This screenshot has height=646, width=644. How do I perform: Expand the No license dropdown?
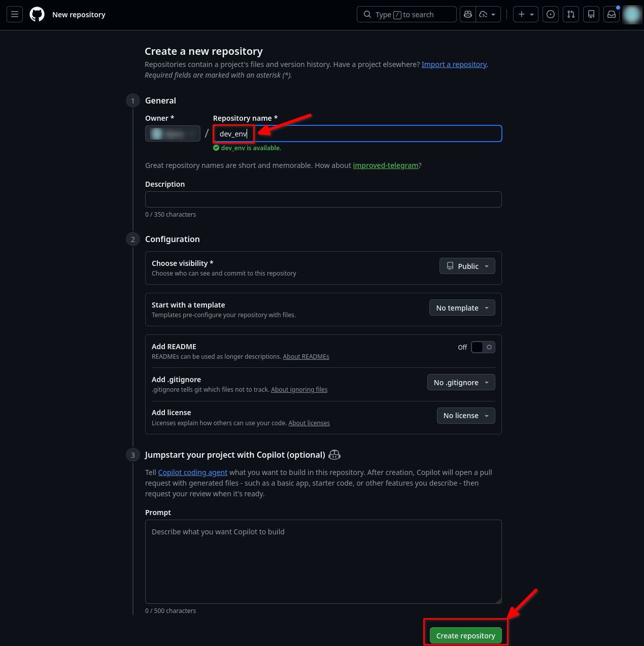click(x=465, y=416)
